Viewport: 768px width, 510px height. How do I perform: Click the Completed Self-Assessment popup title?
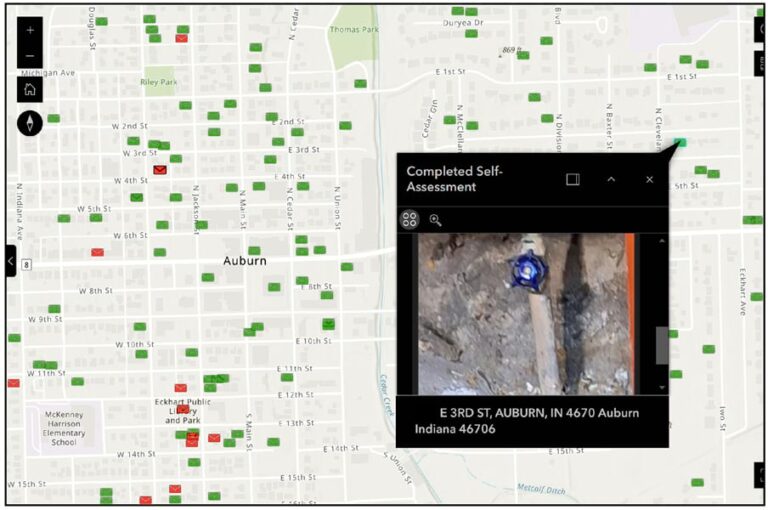click(455, 179)
